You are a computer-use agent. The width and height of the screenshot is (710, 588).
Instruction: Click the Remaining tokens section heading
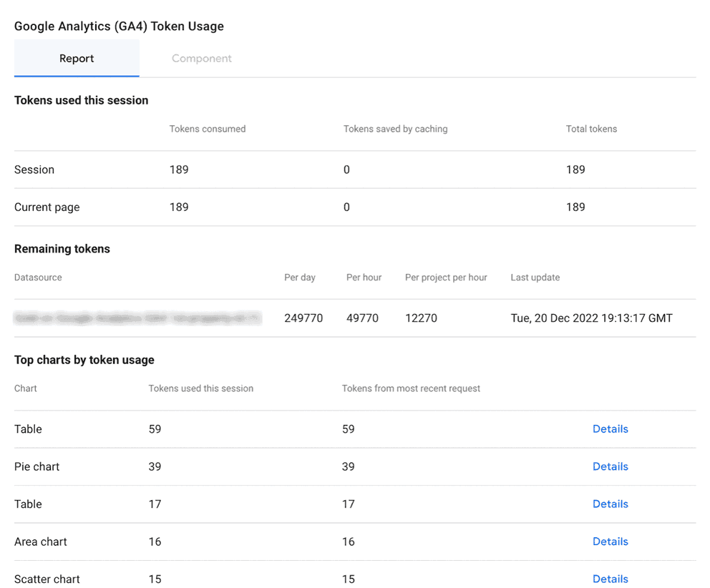(x=62, y=248)
